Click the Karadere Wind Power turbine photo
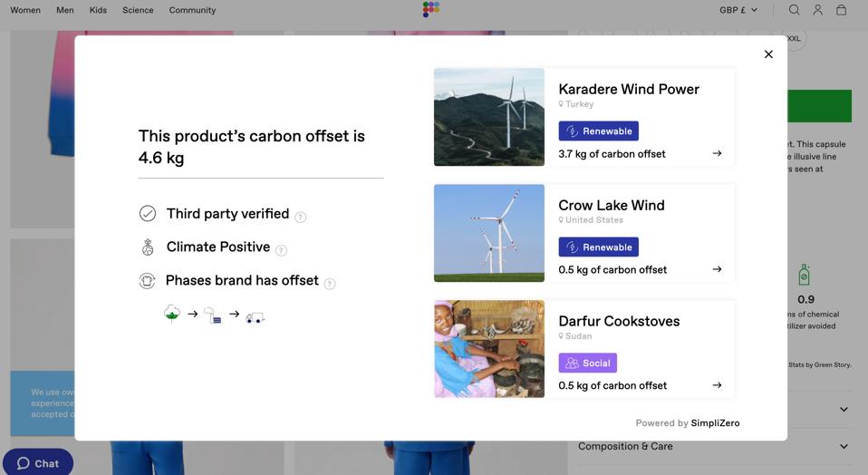Screen dimensions: 868x475 click(x=489, y=117)
